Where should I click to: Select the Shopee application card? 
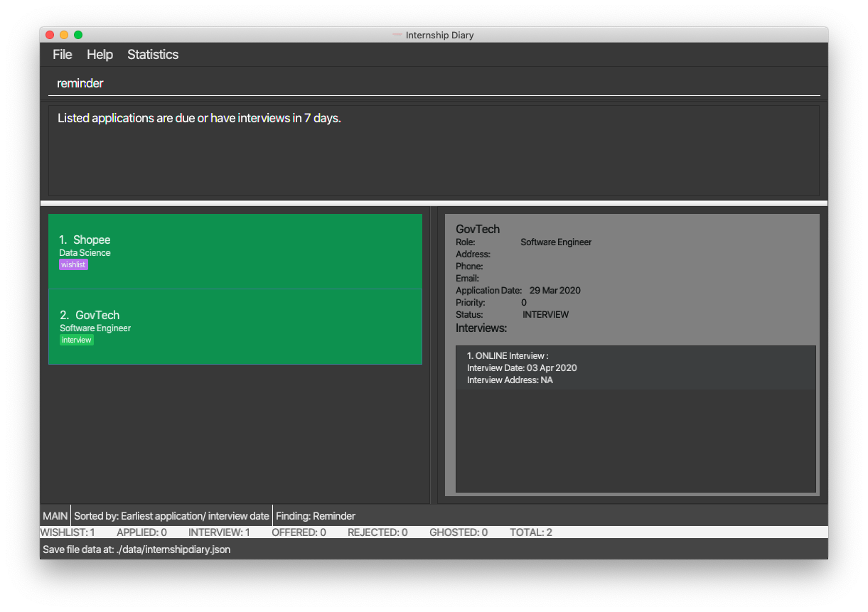click(x=235, y=252)
